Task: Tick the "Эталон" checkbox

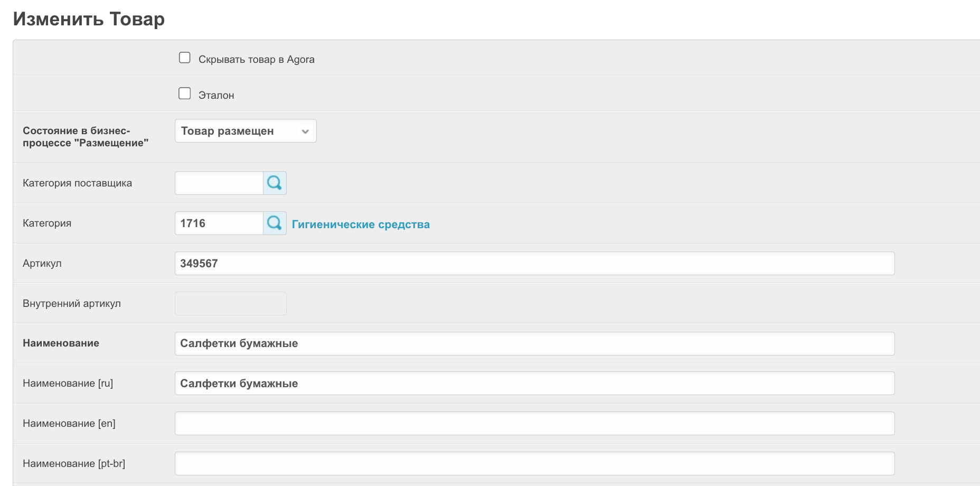Action: tap(184, 94)
